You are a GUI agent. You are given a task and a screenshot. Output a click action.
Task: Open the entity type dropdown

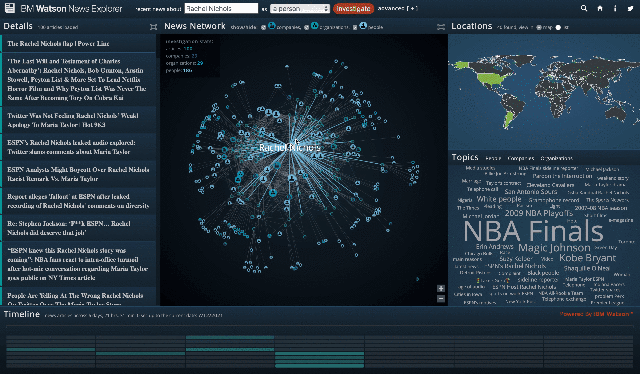click(300, 8)
